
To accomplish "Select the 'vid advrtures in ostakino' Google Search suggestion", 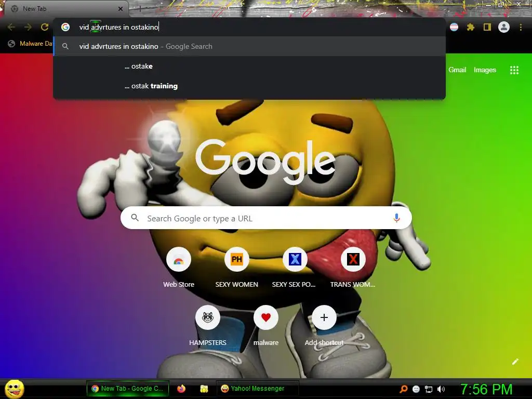I will [249, 46].
